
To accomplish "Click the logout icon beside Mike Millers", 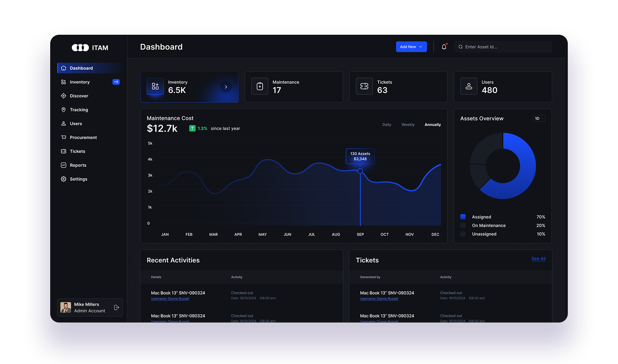I will [116, 308].
